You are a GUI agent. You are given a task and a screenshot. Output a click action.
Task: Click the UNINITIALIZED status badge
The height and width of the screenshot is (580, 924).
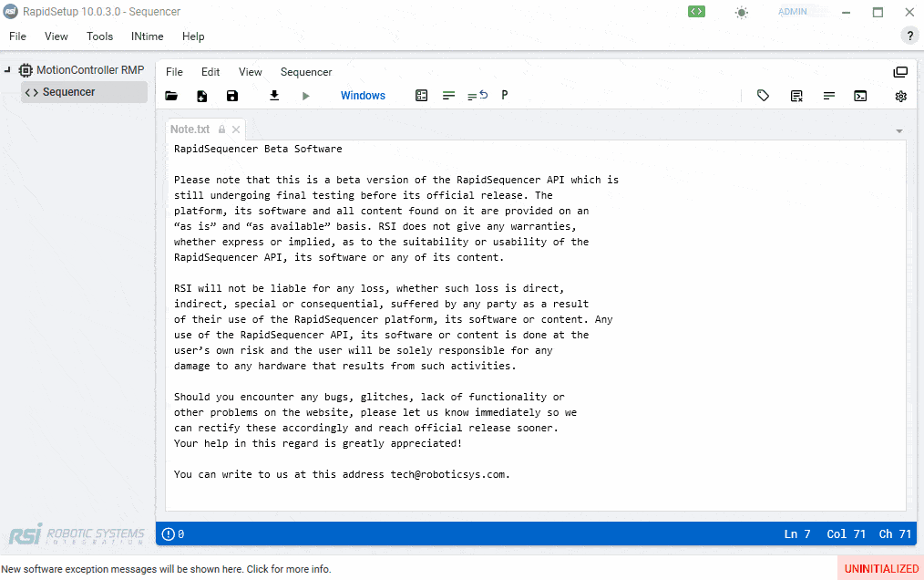881,569
